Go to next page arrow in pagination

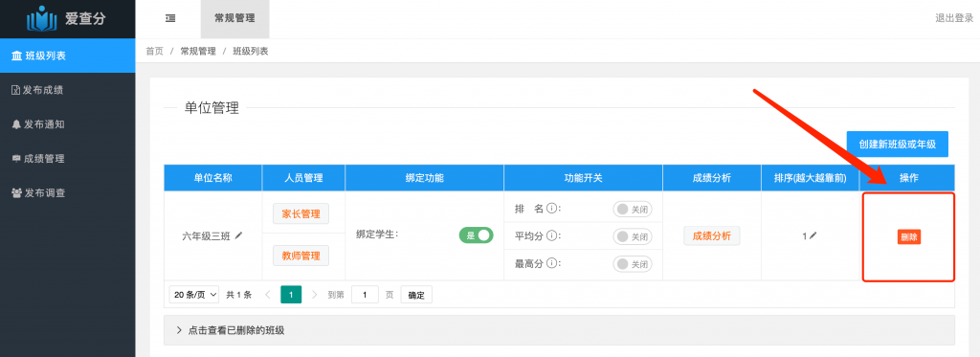point(314,295)
